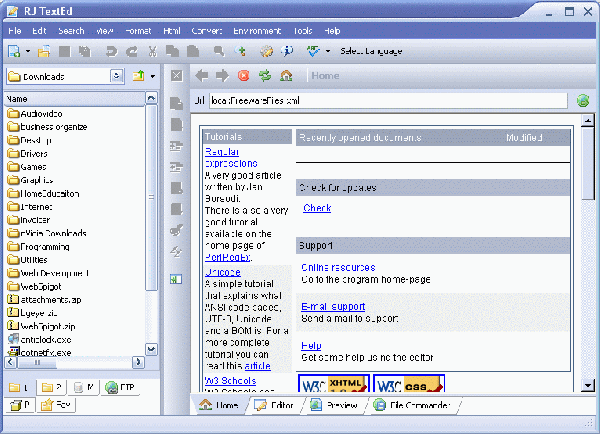Open the Format menu
The image size is (600, 434).
coord(138,31)
